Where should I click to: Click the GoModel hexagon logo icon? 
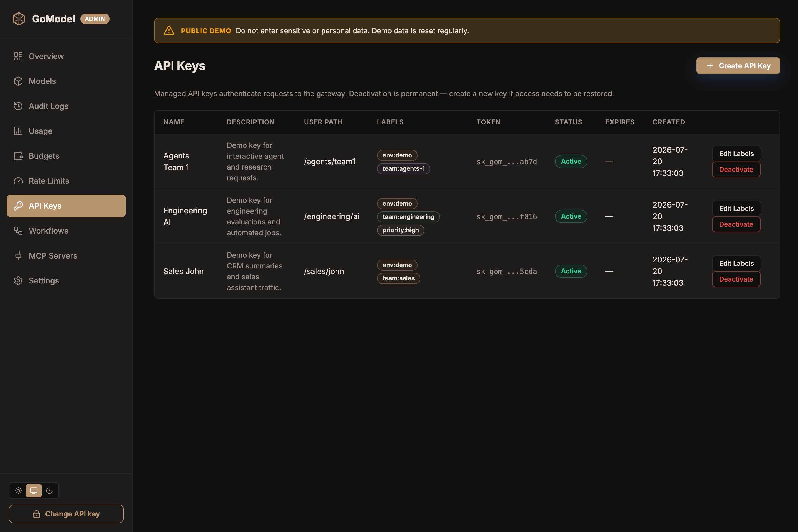19,19
